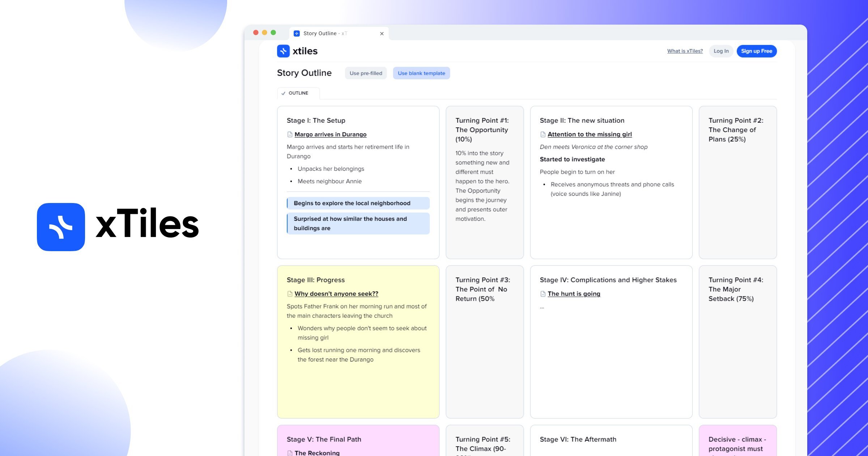Click page icon beside Attention to the missing girl

point(543,135)
